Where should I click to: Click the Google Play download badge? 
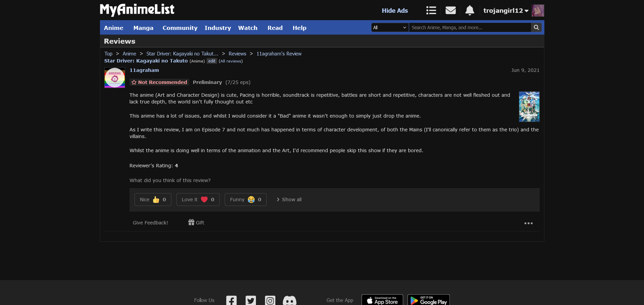[429, 300]
